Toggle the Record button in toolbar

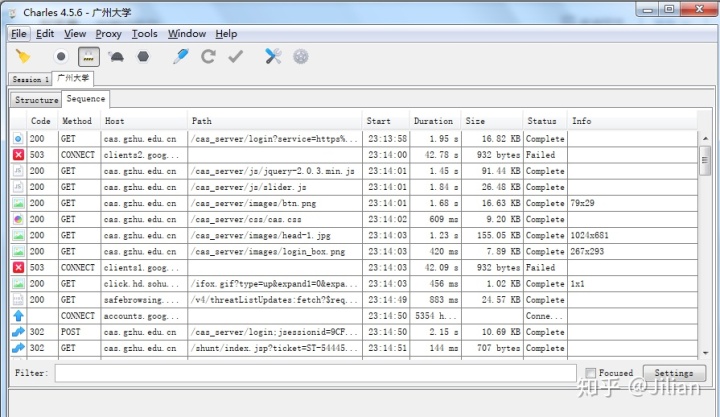click(61, 56)
